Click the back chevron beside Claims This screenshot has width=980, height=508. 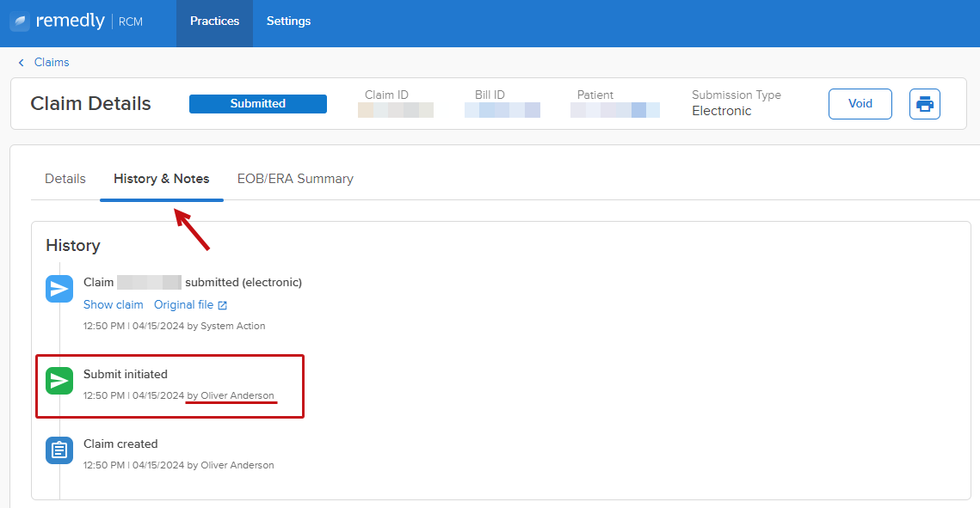click(22, 63)
